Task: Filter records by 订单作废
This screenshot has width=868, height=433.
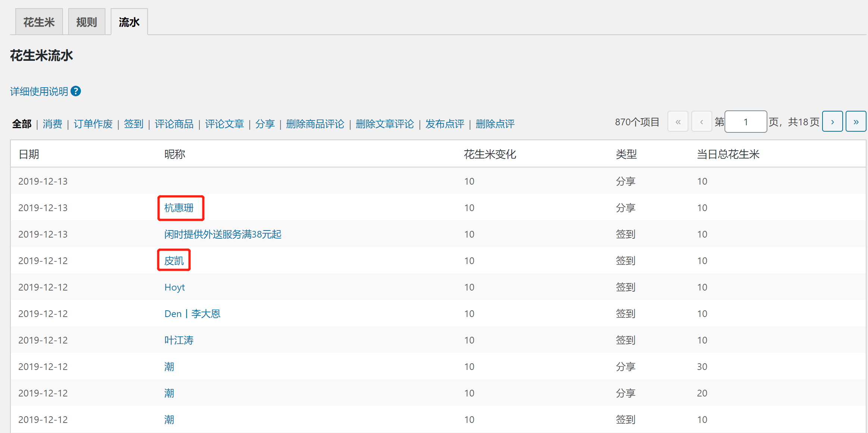Action: point(93,124)
